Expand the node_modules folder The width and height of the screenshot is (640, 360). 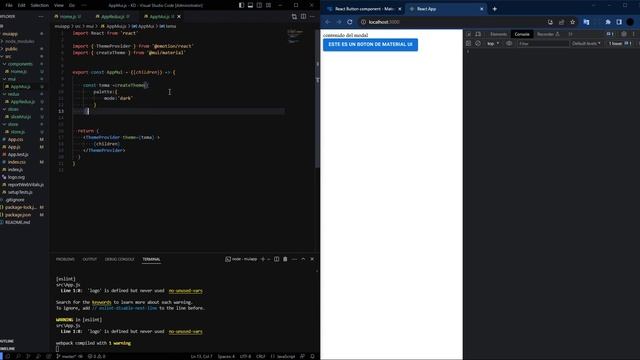click(20, 41)
